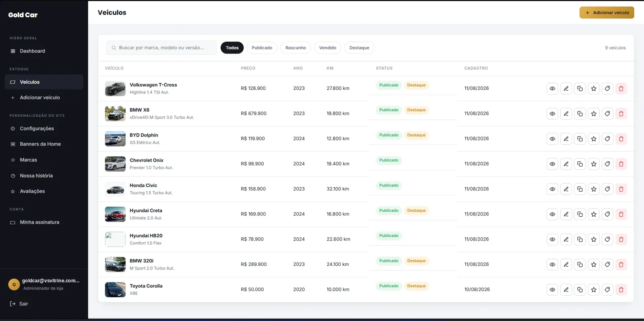Delete the Volkswagen T-Cross with the trash icon
The image size is (644, 321).
click(621, 89)
